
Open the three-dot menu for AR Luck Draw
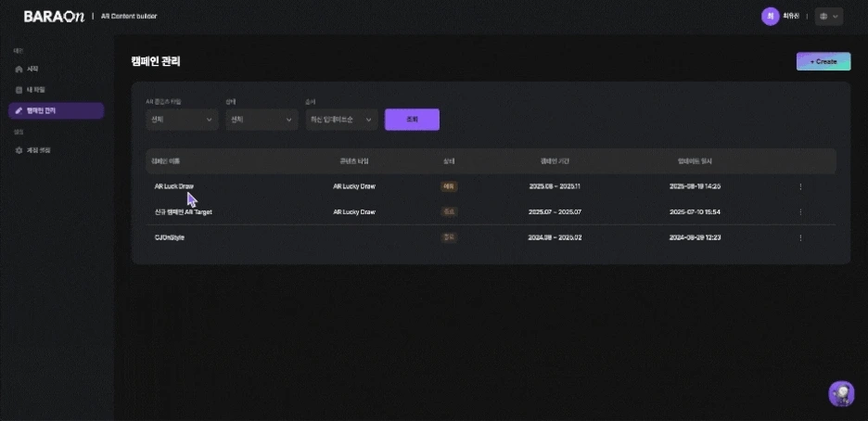[800, 186]
